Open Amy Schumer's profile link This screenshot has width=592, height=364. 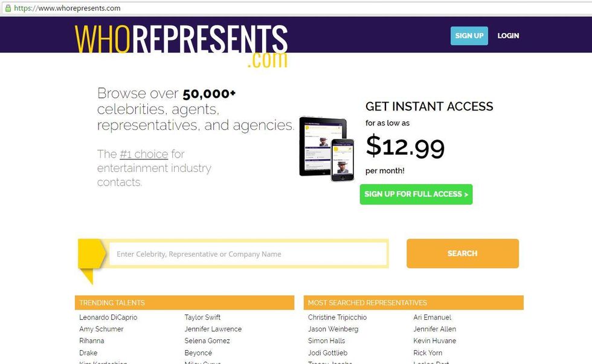[101, 329]
